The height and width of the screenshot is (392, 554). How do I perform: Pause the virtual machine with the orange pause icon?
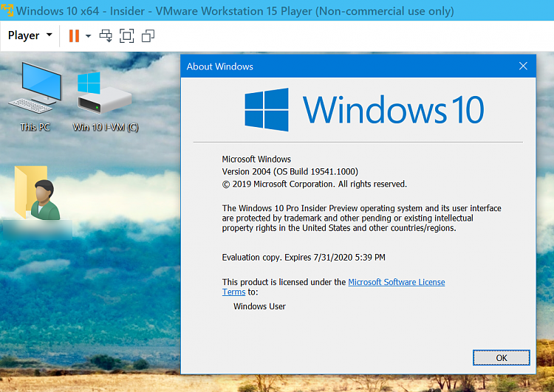coord(74,35)
